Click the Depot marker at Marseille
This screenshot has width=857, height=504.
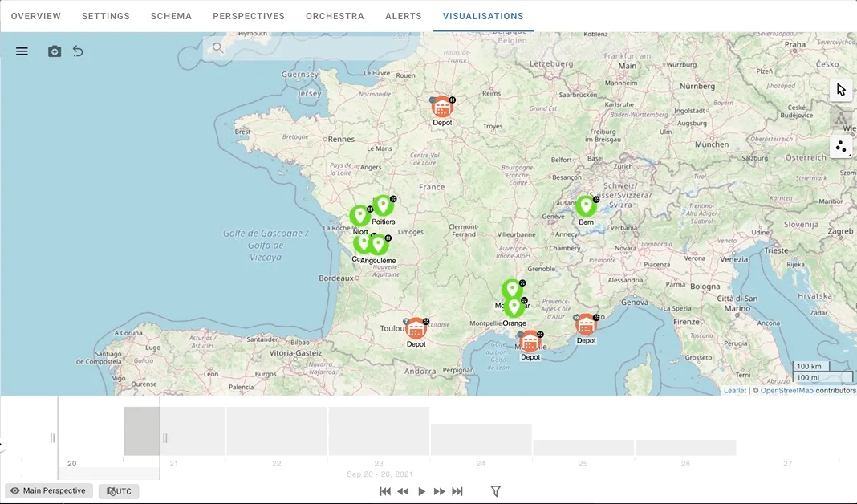click(530, 342)
